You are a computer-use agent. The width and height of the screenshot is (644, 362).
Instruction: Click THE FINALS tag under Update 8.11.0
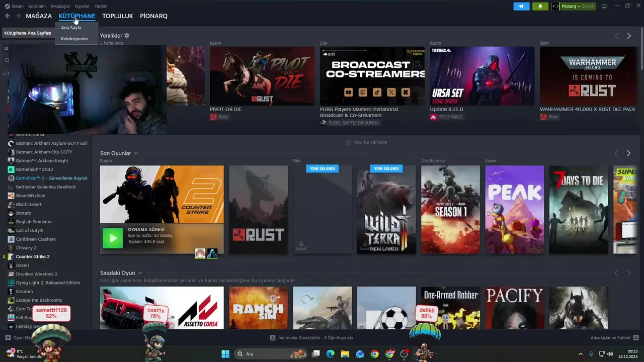(x=446, y=117)
